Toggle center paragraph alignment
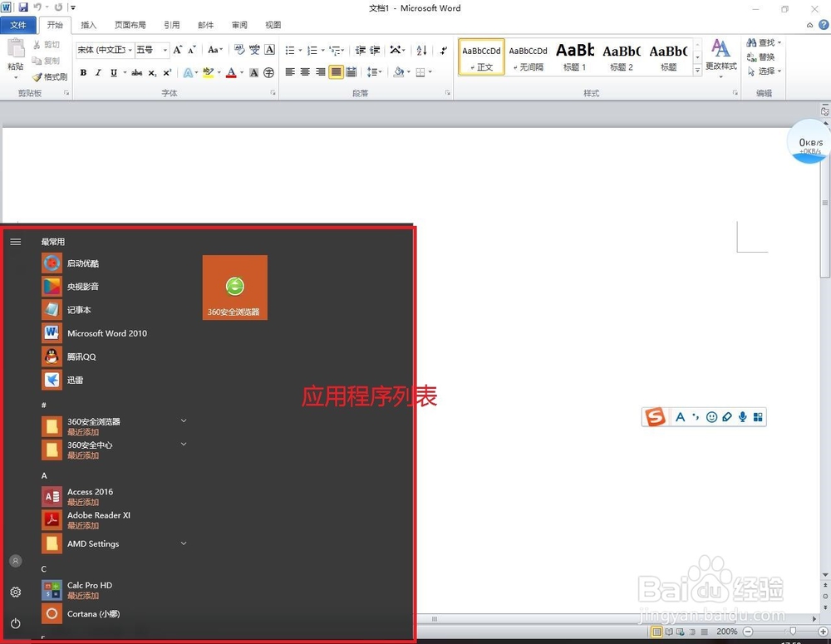Screen dimensions: 831x644 [303, 73]
